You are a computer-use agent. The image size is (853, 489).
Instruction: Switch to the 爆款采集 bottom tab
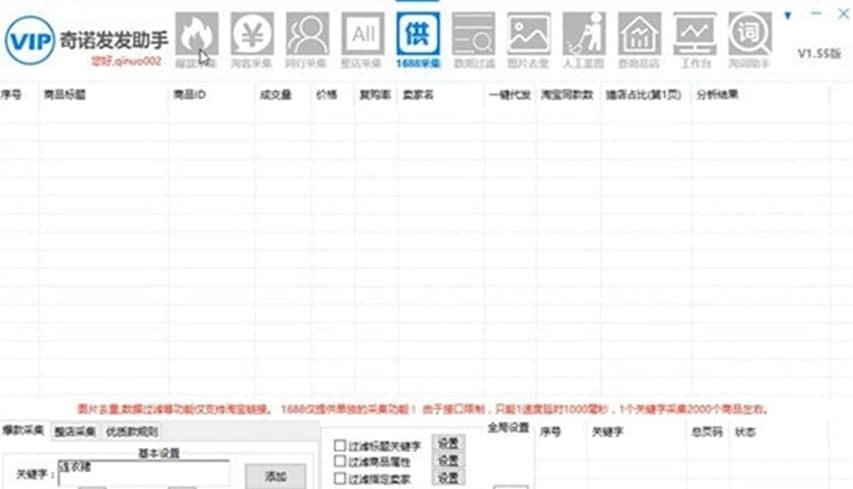click(23, 430)
